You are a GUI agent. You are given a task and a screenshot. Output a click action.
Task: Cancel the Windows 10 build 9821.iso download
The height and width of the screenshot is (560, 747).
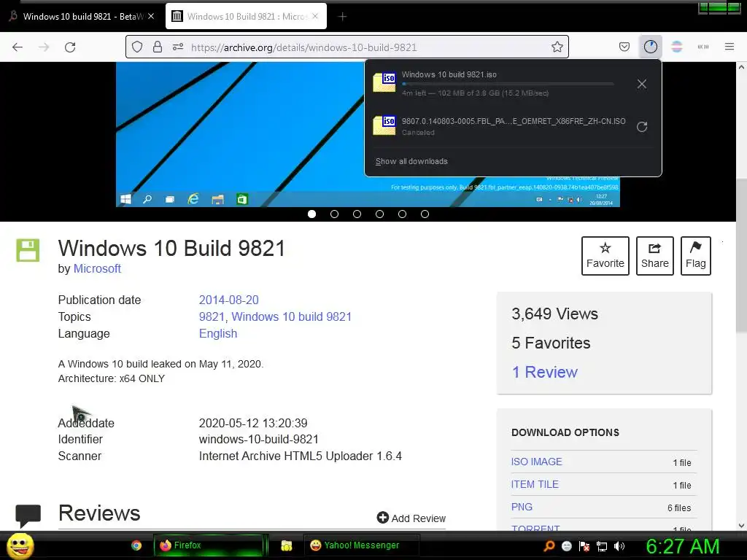642,84
